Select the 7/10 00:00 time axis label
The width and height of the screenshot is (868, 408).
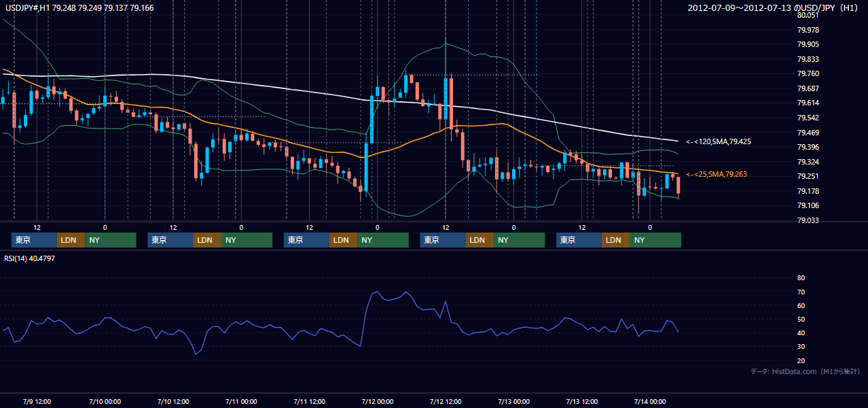coord(105,401)
